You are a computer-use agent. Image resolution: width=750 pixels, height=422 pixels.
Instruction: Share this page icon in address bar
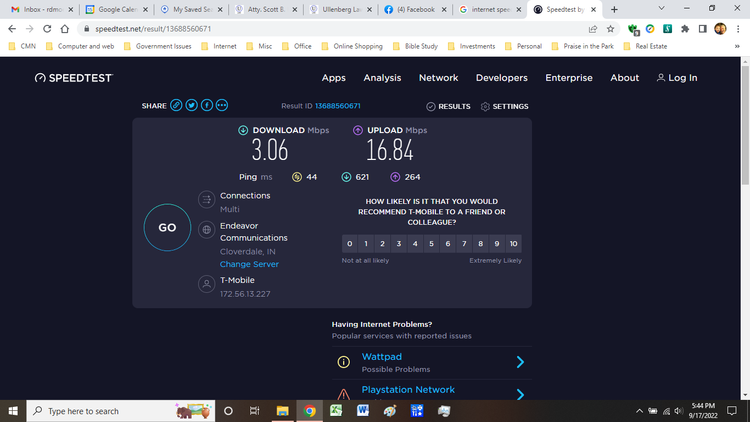(593, 29)
